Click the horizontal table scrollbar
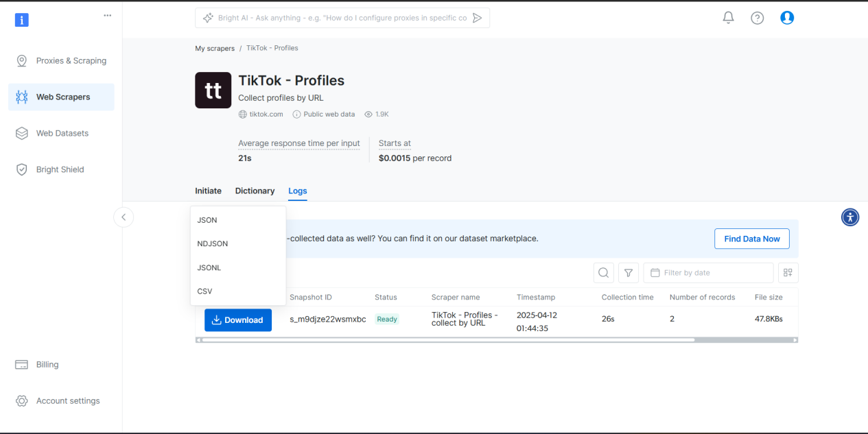 (x=447, y=339)
